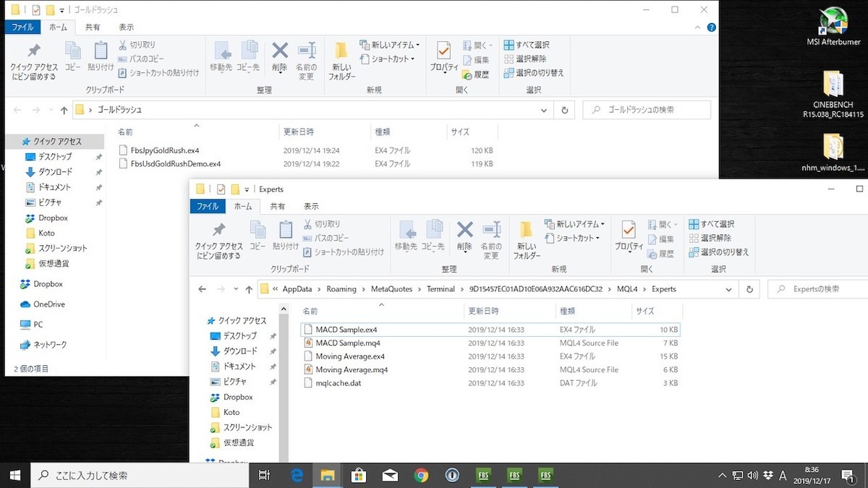Open Microsoft Edge from taskbar
868x488 pixels.
pos(297,475)
